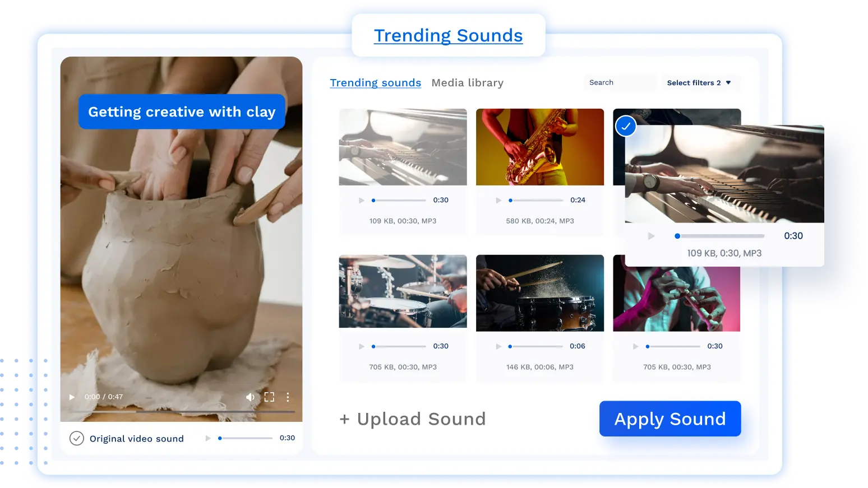Play the drum kit sound preview
The height and width of the screenshot is (488, 868).
[x=362, y=346]
